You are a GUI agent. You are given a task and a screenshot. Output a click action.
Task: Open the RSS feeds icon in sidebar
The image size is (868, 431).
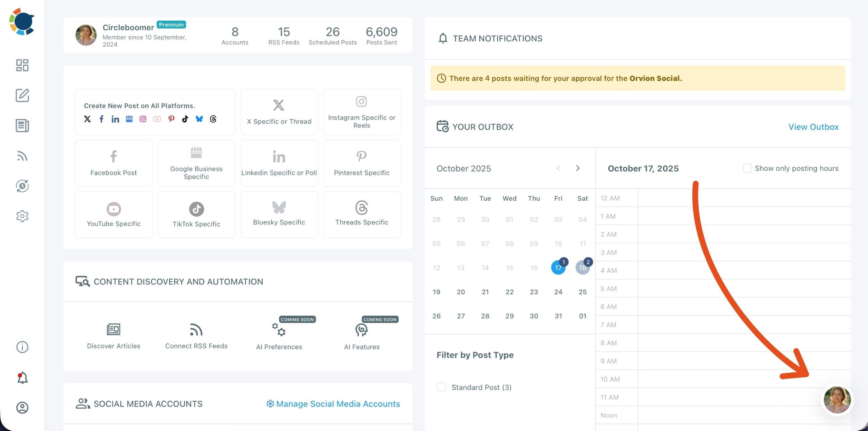click(22, 156)
